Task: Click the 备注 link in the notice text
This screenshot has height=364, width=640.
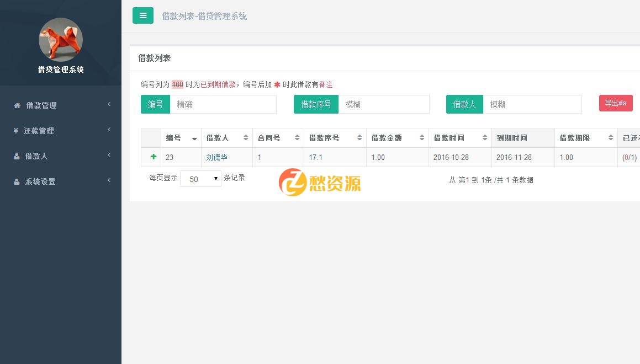Action: 326,84
